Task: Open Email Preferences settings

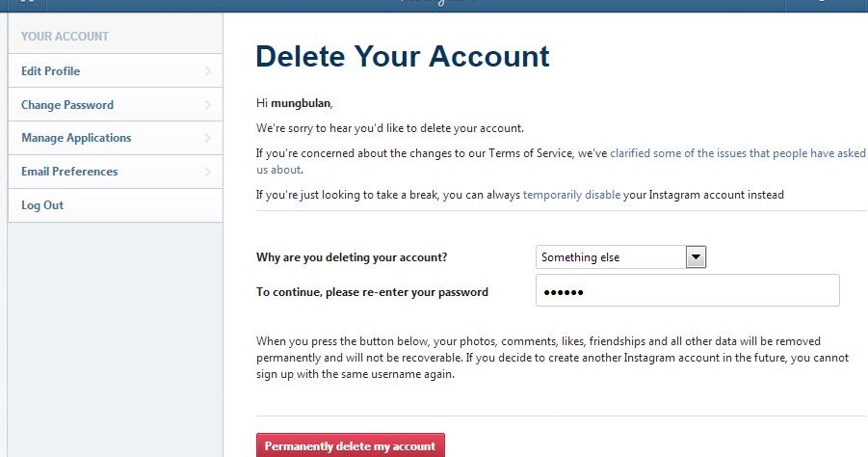Action: click(69, 172)
